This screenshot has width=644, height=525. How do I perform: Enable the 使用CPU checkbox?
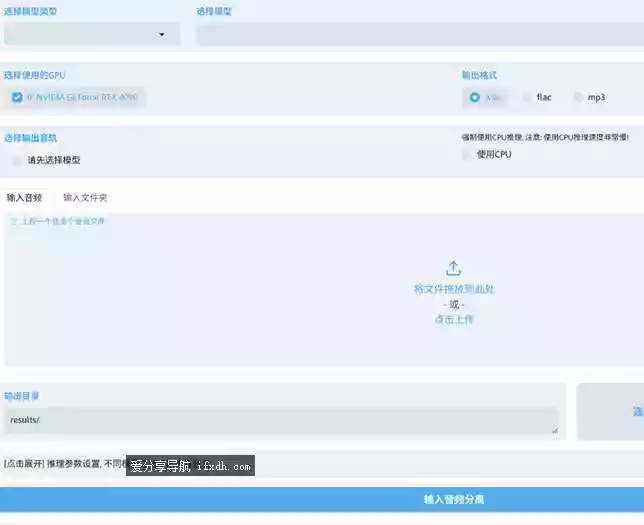pos(467,154)
